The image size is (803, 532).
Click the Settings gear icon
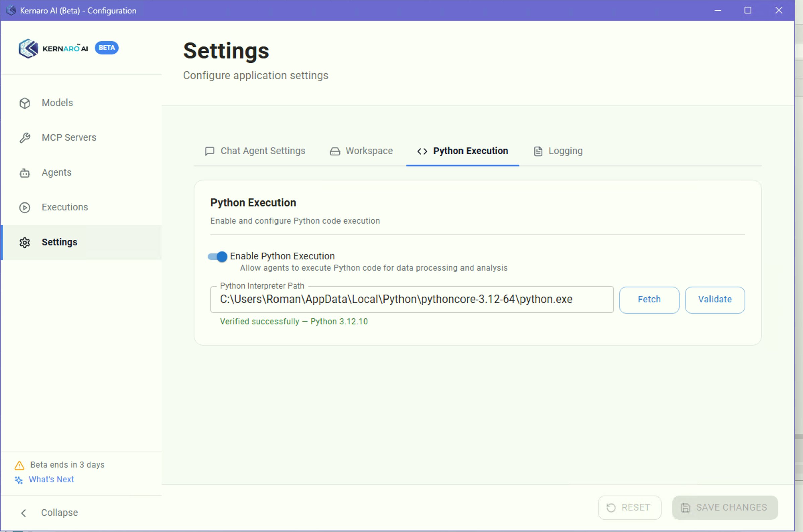pos(25,242)
